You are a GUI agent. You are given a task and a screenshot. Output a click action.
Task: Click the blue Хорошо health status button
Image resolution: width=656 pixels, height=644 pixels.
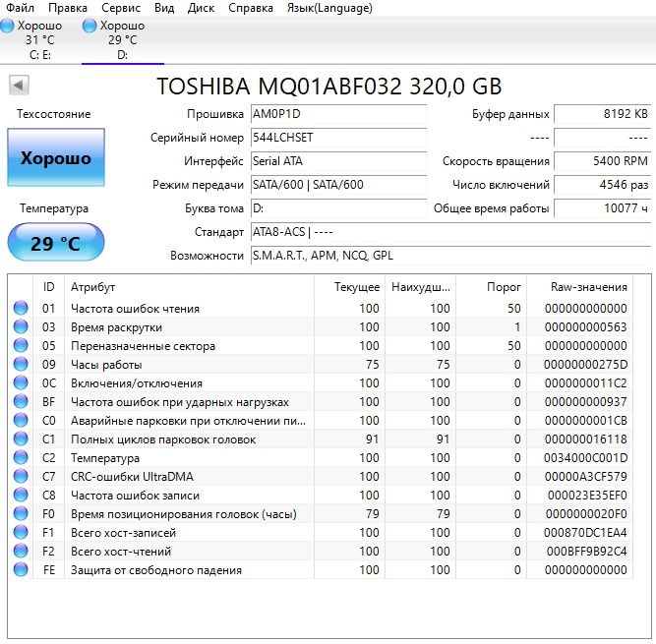click(56, 157)
